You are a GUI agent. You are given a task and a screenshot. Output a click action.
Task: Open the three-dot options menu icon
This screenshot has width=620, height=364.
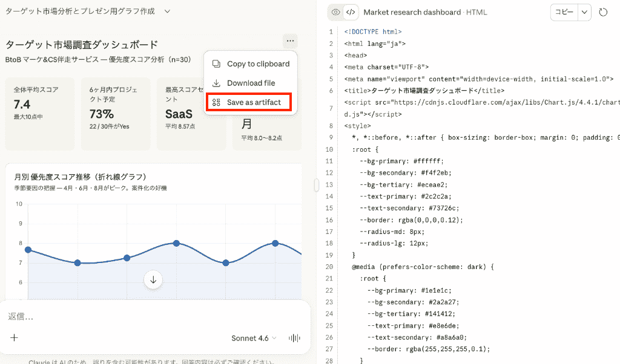[x=290, y=41]
